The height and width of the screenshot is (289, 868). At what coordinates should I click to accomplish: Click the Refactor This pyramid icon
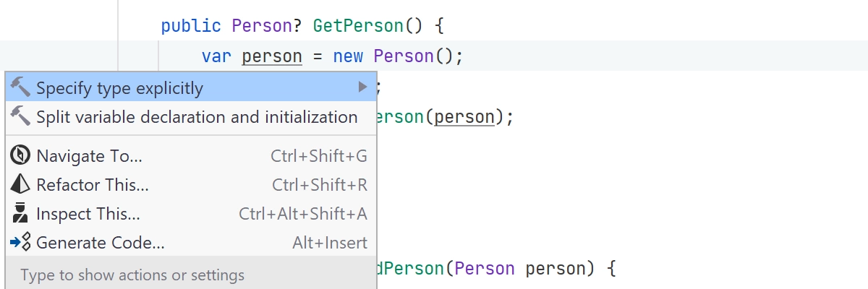(x=21, y=185)
